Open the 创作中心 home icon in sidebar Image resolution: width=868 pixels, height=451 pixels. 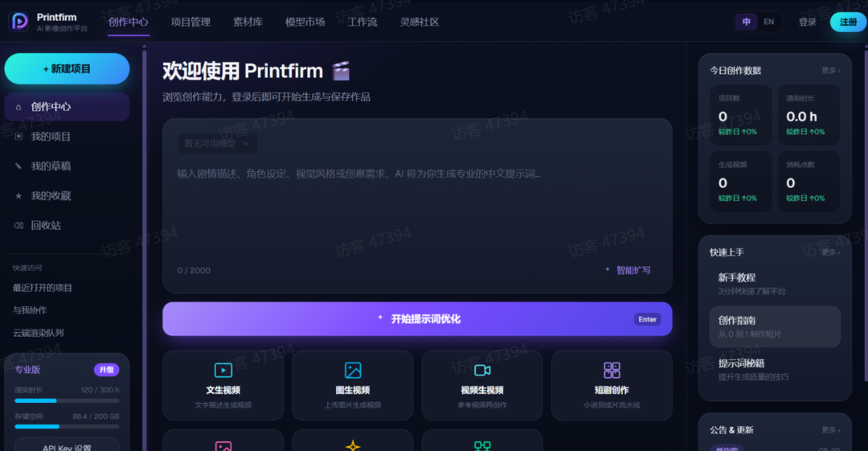point(18,107)
